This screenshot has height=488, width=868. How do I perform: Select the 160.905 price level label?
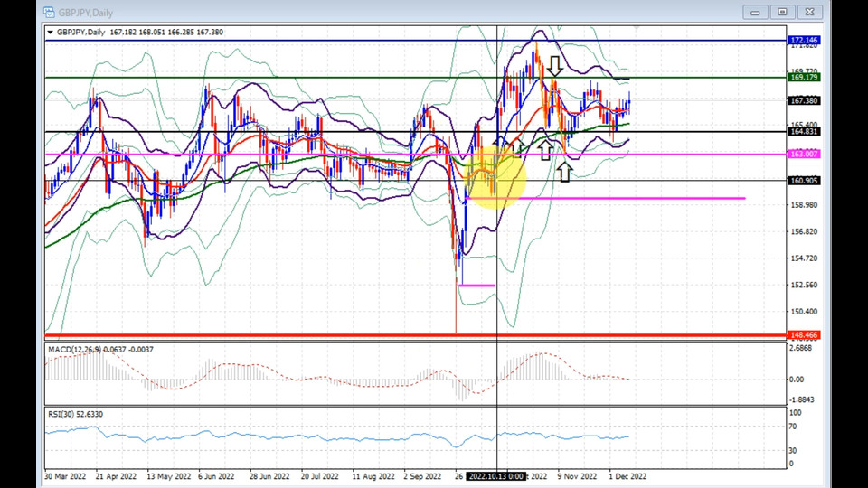click(804, 181)
